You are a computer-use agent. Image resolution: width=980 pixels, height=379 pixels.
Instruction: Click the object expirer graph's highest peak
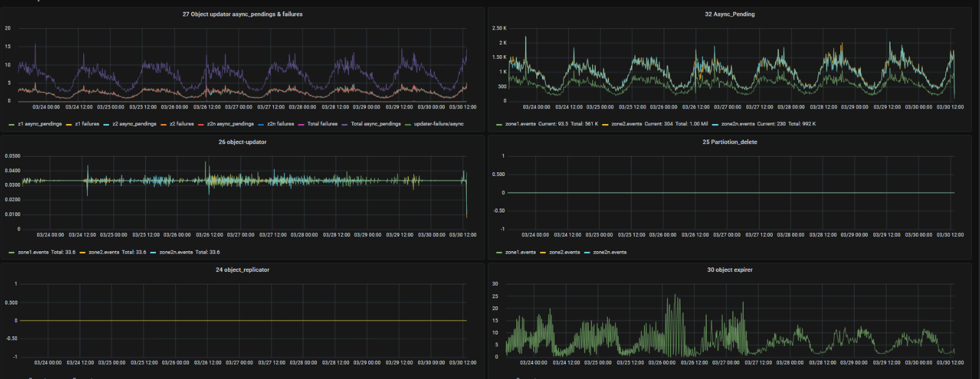675,295
